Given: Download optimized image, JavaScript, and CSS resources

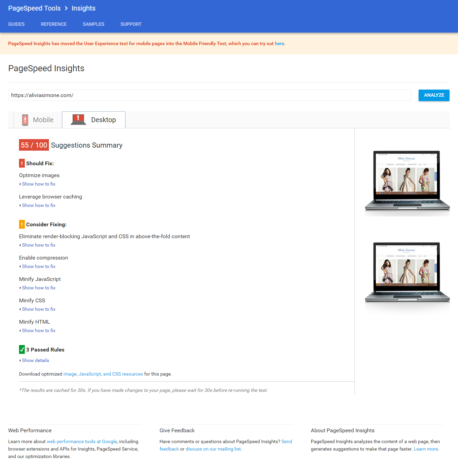Looking at the screenshot, I should tap(103, 374).
